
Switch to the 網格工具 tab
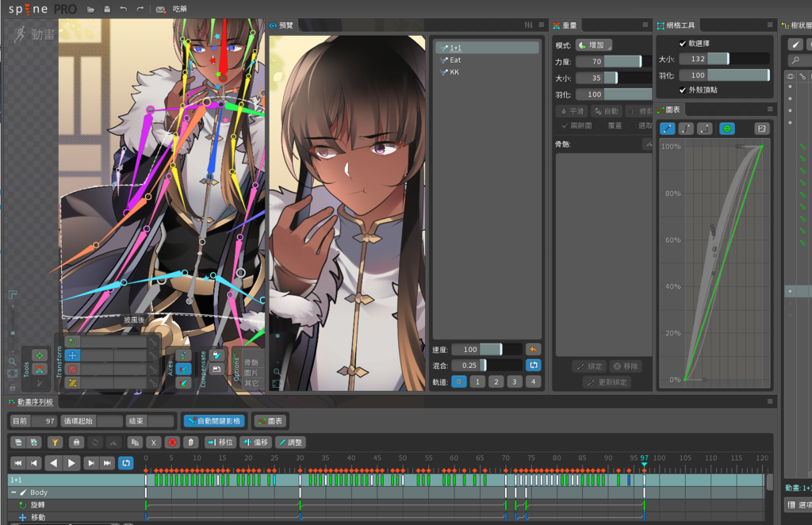pyautogui.click(x=676, y=25)
